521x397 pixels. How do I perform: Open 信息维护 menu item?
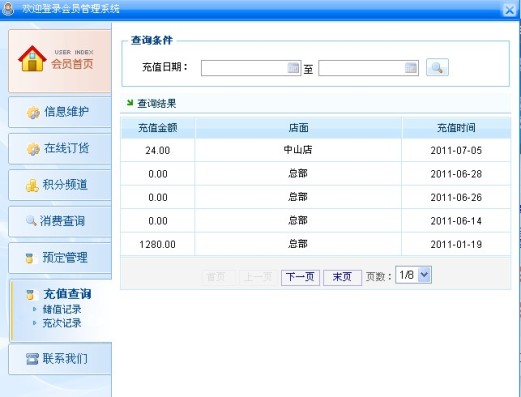click(x=60, y=112)
